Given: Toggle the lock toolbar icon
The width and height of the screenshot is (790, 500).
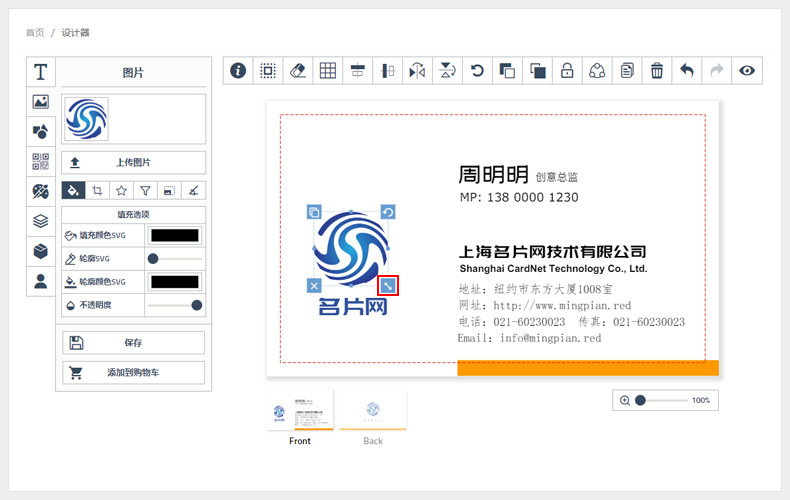Looking at the screenshot, I should [x=567, y=71].
